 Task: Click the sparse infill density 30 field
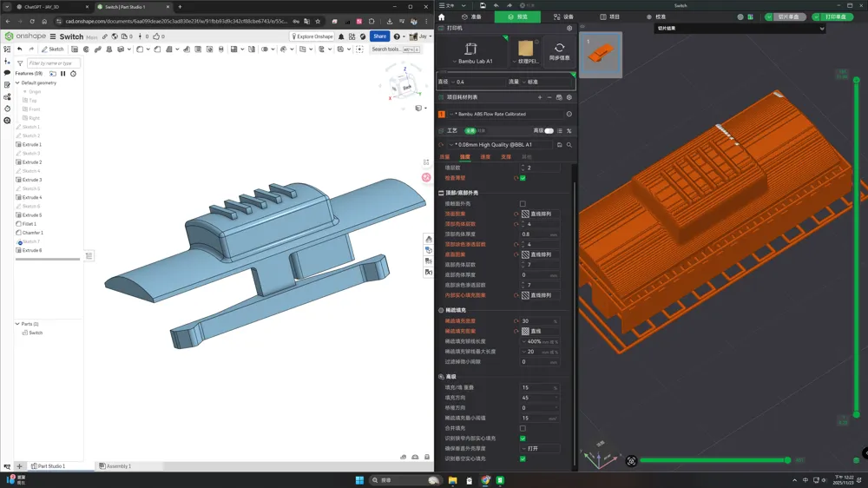click(539, 321)
